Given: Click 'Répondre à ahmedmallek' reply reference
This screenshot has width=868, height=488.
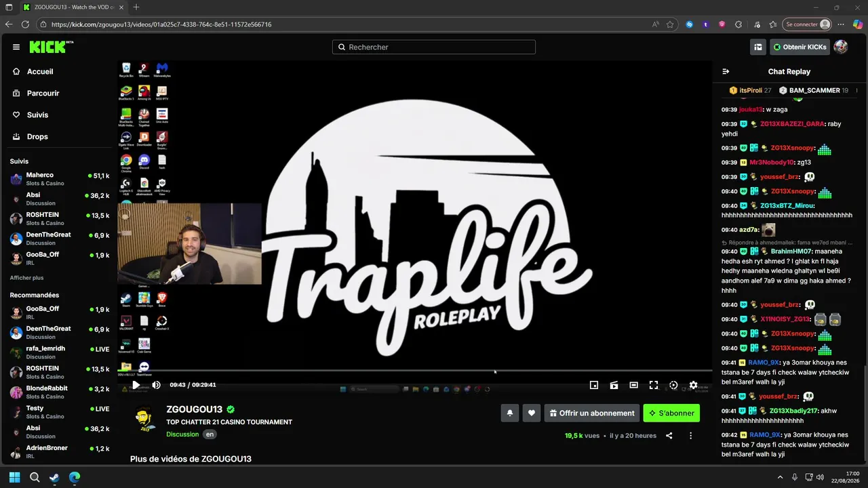Looking at the screenshot, I should [787, 243].
